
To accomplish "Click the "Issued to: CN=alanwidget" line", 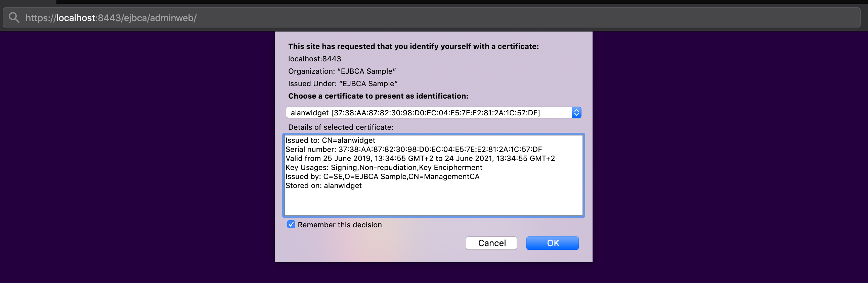I will 330,140.
